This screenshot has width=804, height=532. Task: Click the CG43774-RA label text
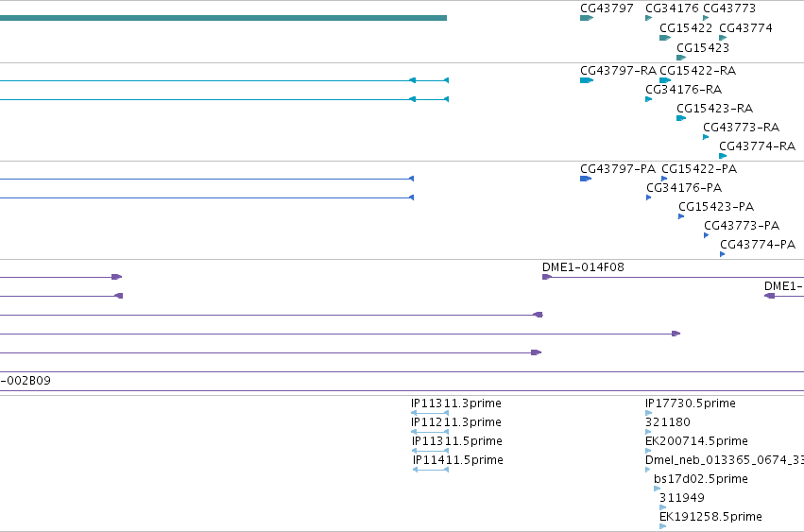tap(757, 146)
